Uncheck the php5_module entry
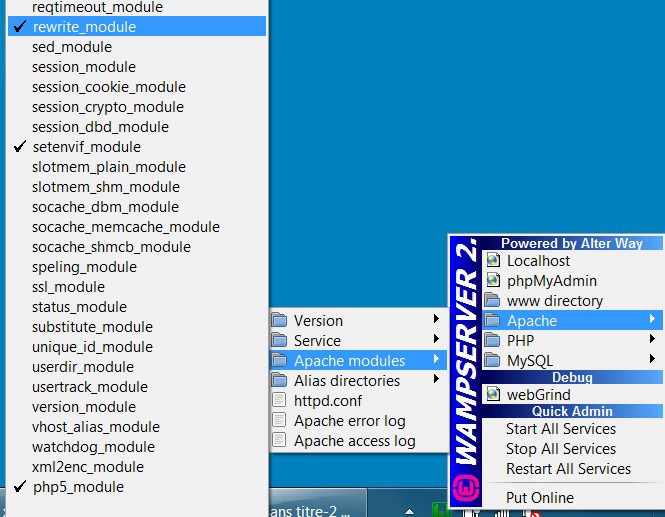 (x=137, y=487)
